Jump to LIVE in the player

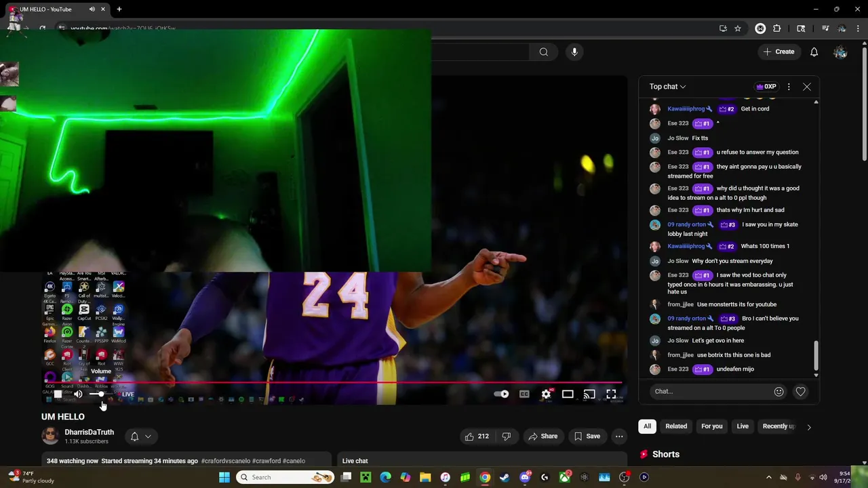tap(126, 394)
